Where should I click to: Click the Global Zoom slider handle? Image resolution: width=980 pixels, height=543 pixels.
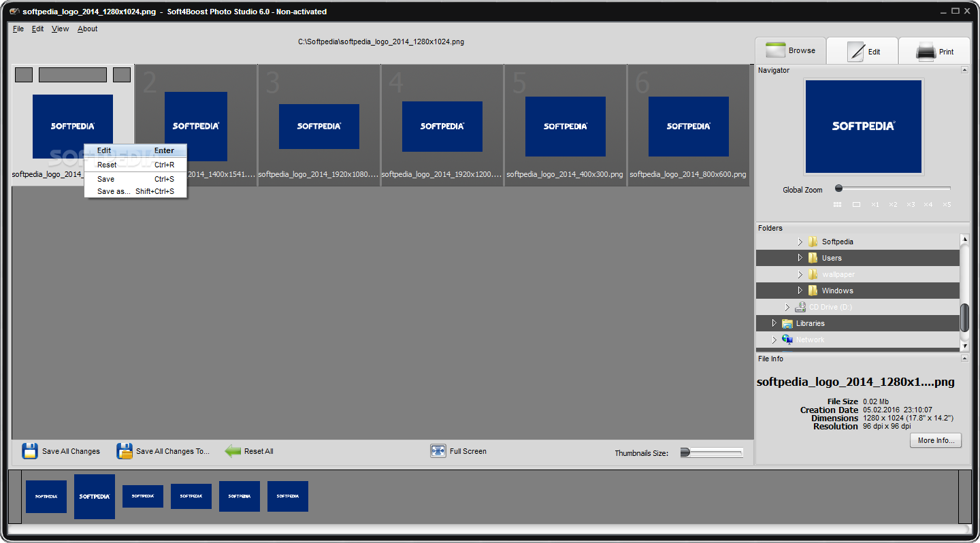click(839, 188)
